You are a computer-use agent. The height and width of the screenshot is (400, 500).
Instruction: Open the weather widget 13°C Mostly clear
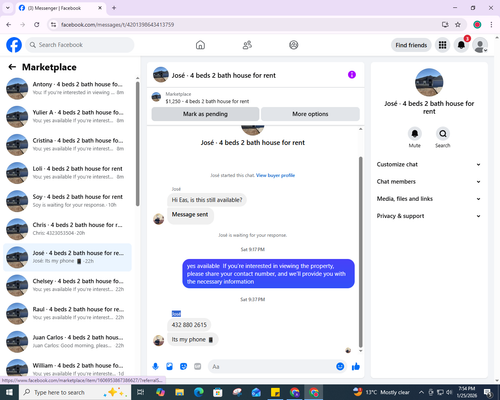tap(382, 392)
